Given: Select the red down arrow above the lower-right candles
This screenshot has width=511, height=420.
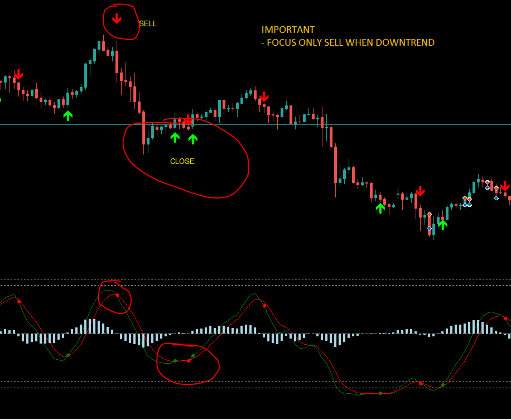Looking at the screenshot, I should coord(420,191).
